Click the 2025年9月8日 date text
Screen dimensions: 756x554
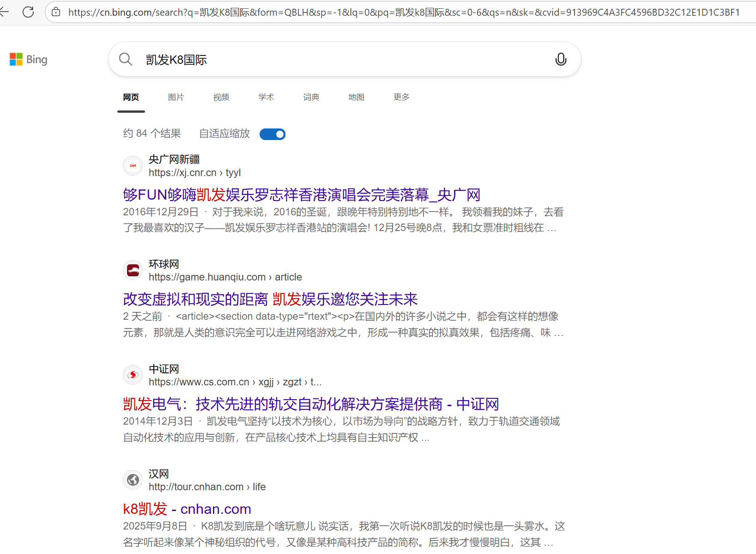point(155,526)
